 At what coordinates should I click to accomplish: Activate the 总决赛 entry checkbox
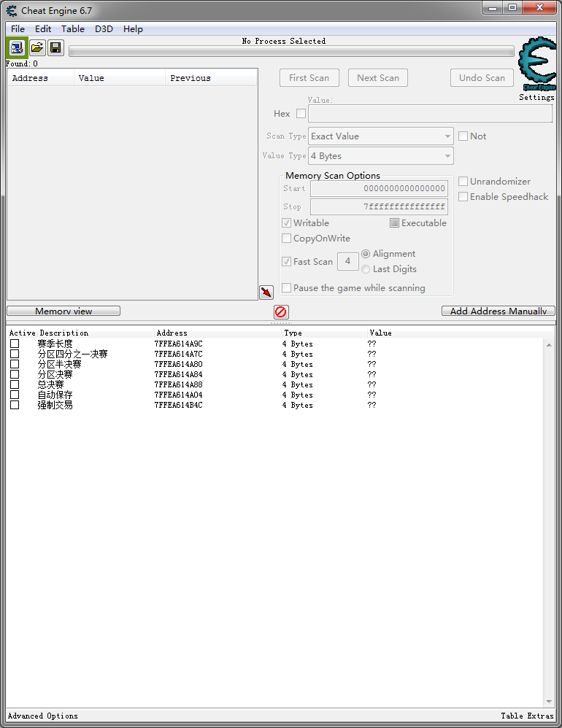[15, 384]
